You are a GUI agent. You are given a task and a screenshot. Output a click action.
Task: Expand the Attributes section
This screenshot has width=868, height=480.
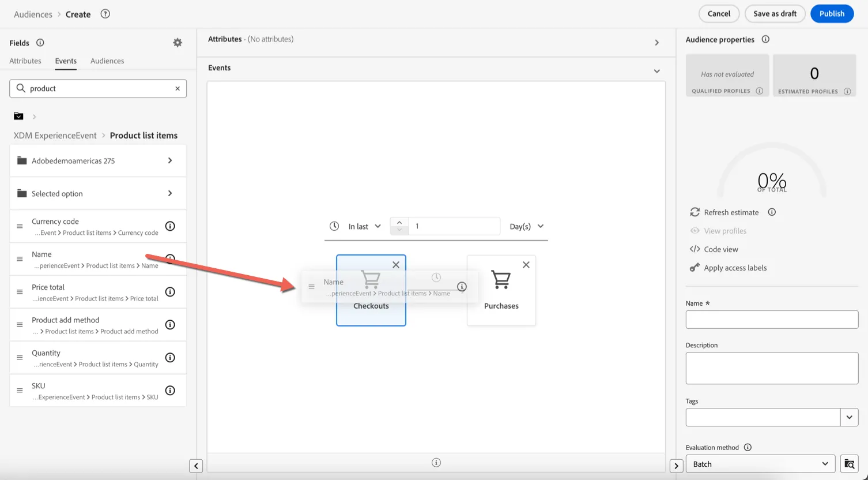(657, 43)
